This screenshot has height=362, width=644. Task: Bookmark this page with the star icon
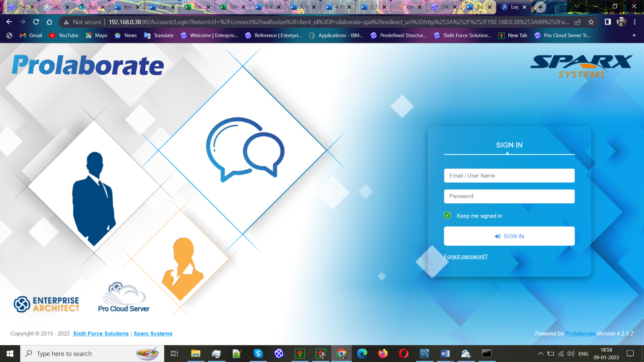tap(591, 22)
